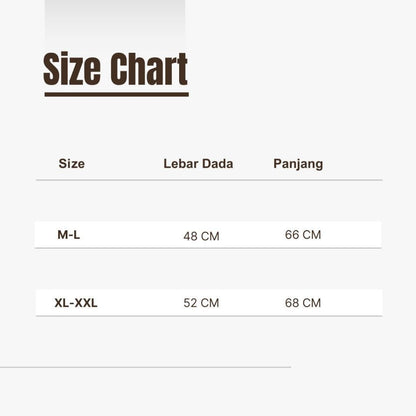Image resolution: width=416 pixels, height=416 pixels.
Task: Click the horizontal line near bottom
Action: click(x=145, y=367)
